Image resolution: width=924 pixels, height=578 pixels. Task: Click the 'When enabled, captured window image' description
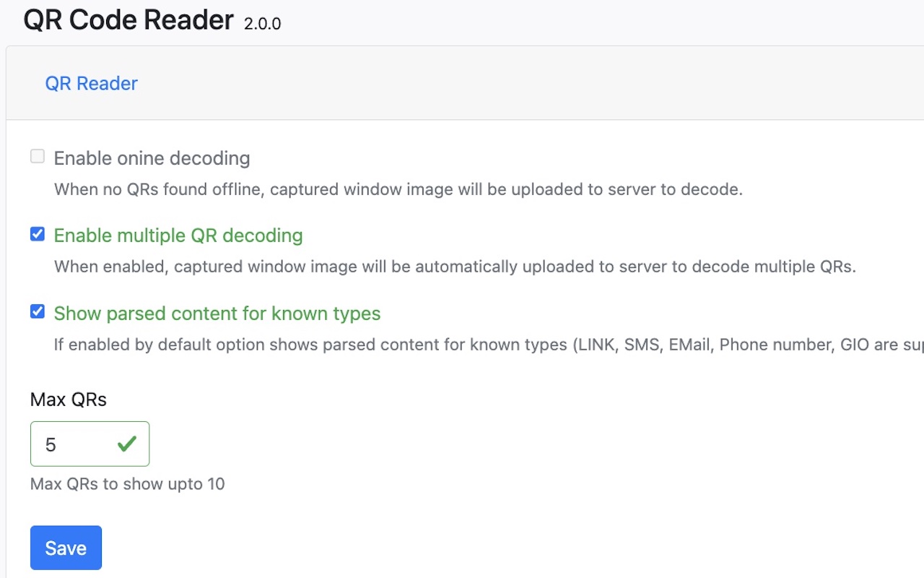click(455, 267)
